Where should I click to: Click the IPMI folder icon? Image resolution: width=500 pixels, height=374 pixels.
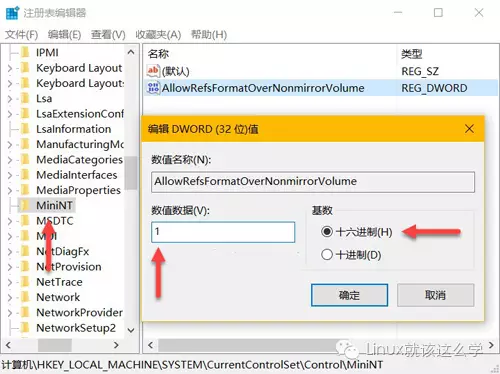coord(25,52)
